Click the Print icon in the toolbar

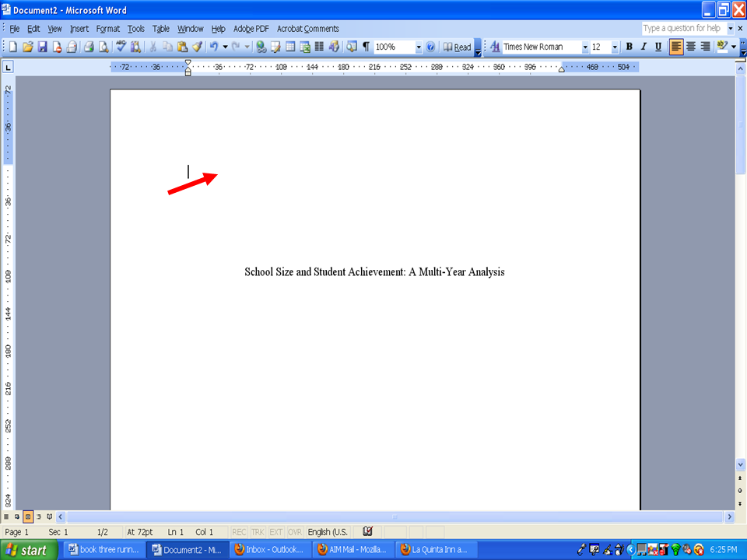click(89, 47)
